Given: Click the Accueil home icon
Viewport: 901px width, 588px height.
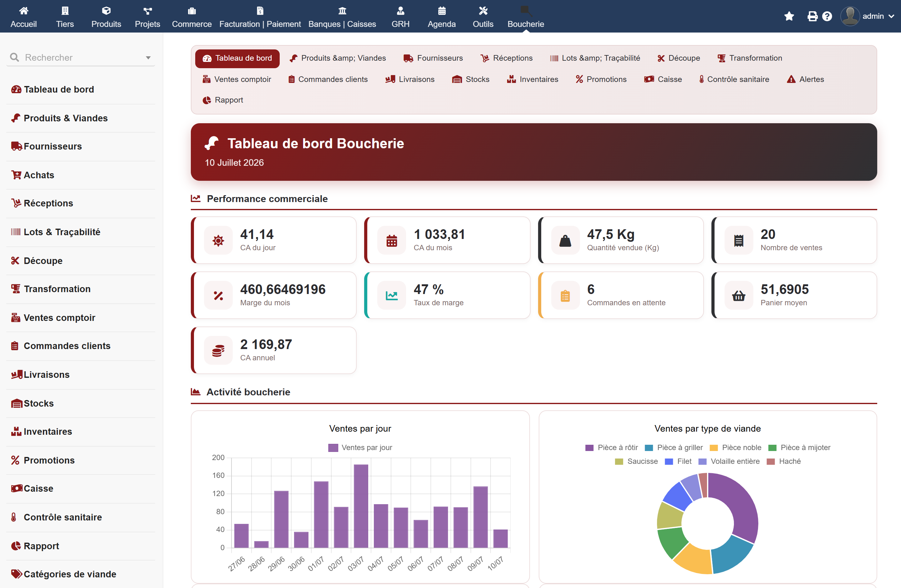Looking at the screenshot, I should click(x=23, y=11).
